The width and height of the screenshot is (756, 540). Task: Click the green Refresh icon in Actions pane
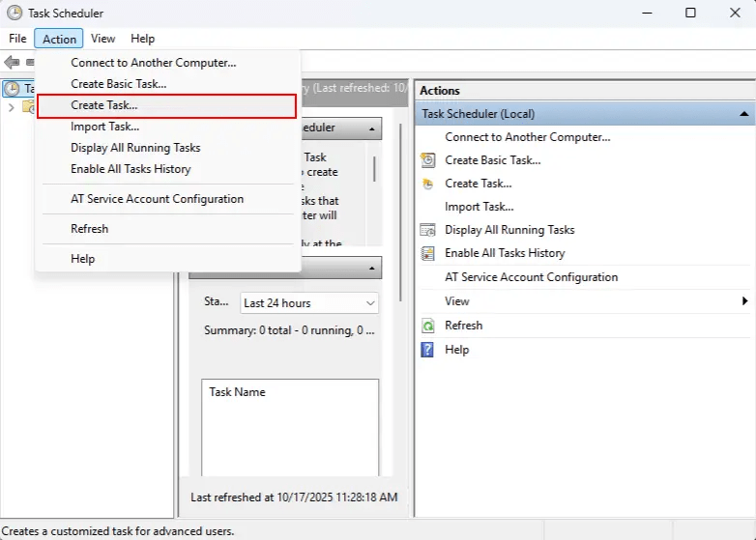428,326
